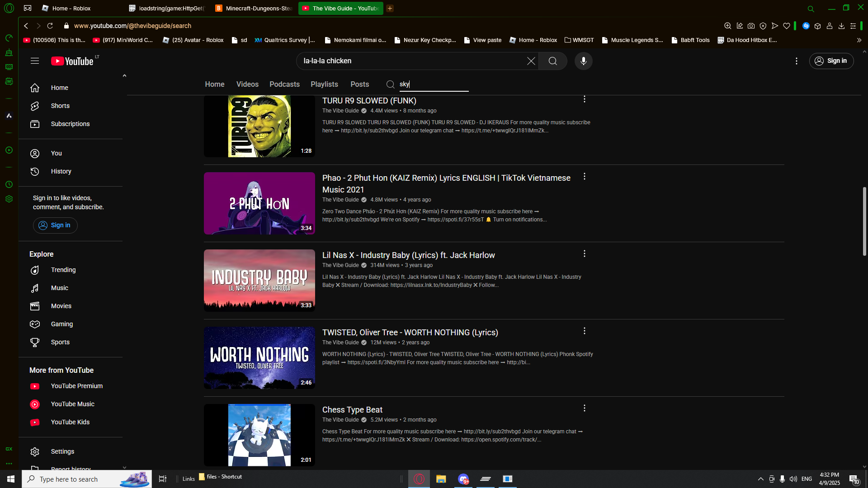The height and width of the screenshot is (488, 868).
Task: Open YouTube Settings in the sidebar
Action: click(71, 451)
